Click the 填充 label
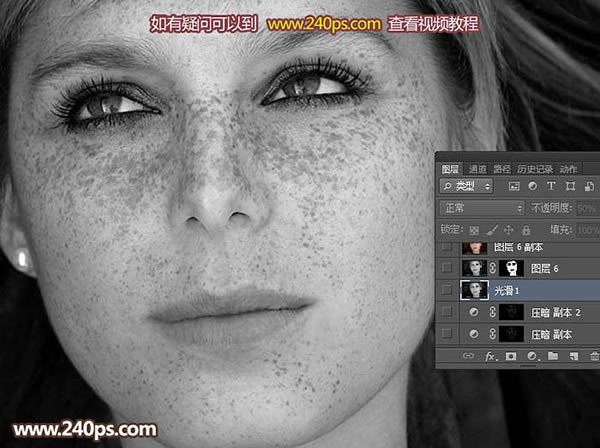Viewport: 600px width, 448px height. coord(561,230)
